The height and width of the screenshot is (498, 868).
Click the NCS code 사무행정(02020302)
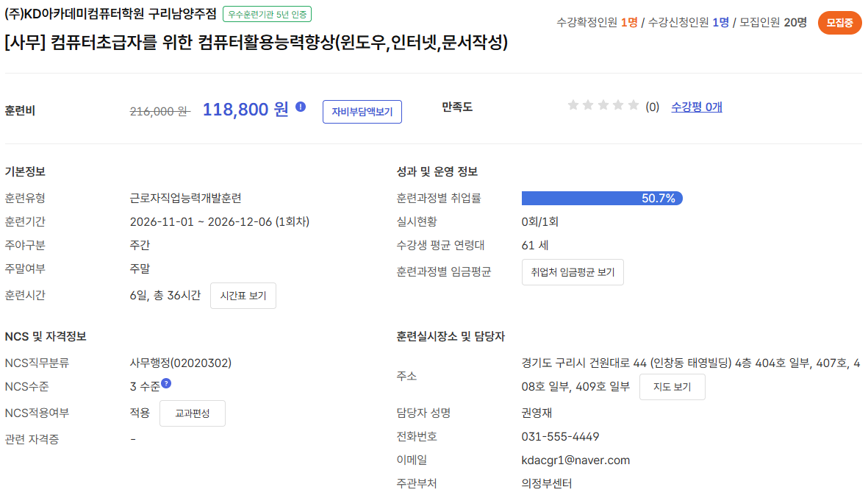click(x=181, y=363)
